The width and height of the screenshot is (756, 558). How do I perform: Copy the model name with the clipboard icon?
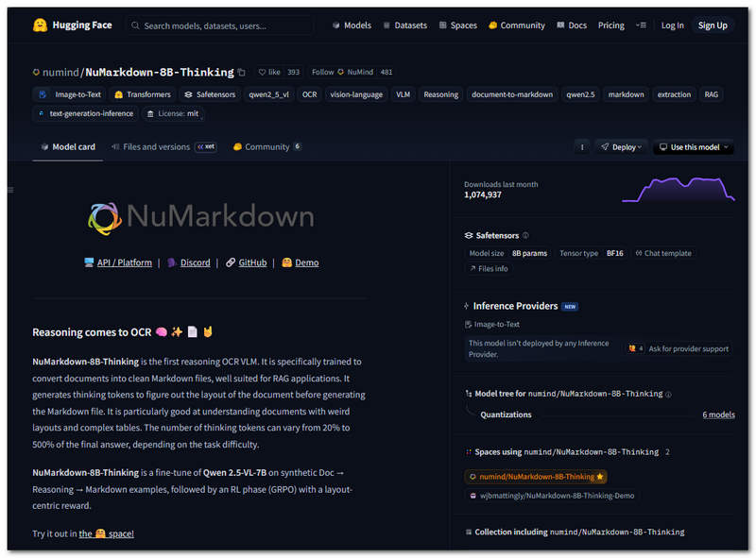tap(241, 71)
